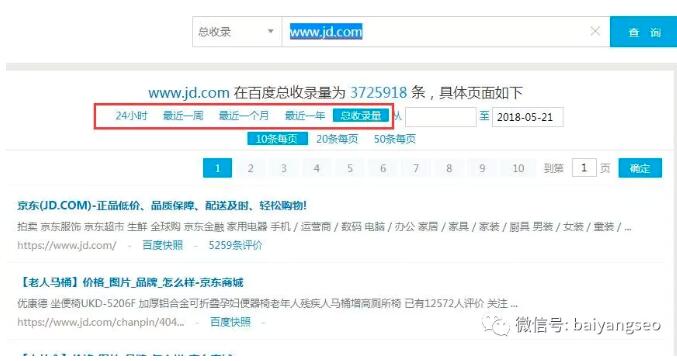Go to results page 2
The image size is (677, 361).
click(x=250, y=168)
